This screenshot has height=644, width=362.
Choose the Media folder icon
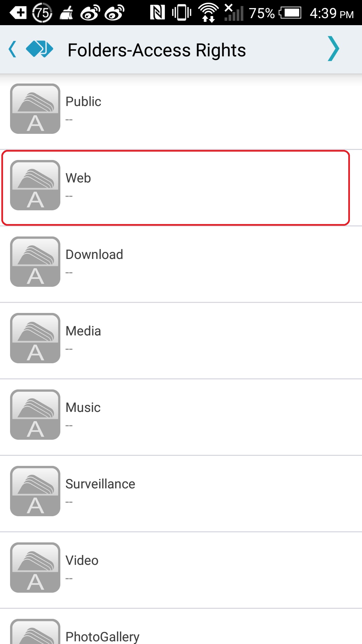[35, 338]
